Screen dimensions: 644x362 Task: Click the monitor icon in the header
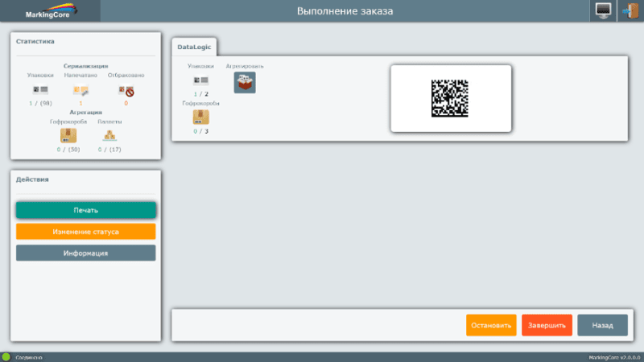[x=604, y=10]
